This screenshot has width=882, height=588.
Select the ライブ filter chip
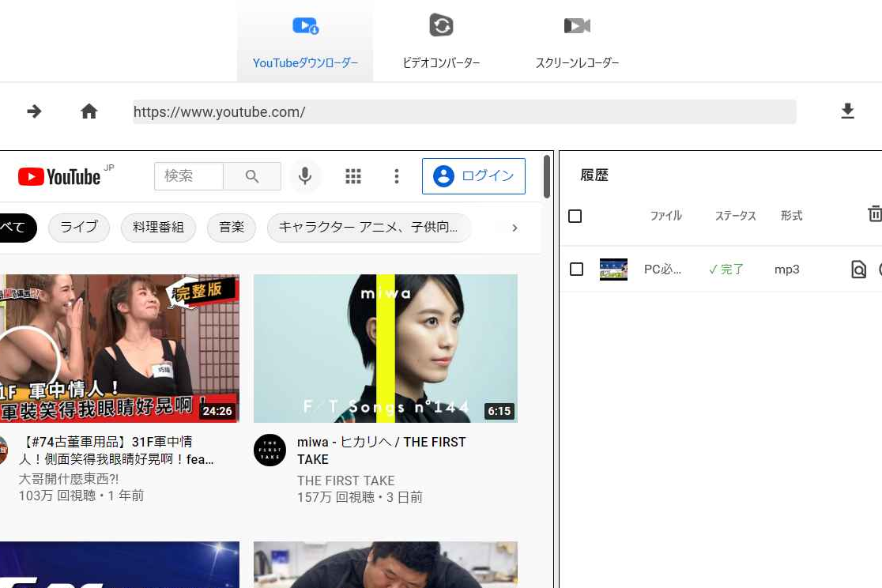point(79,228)
